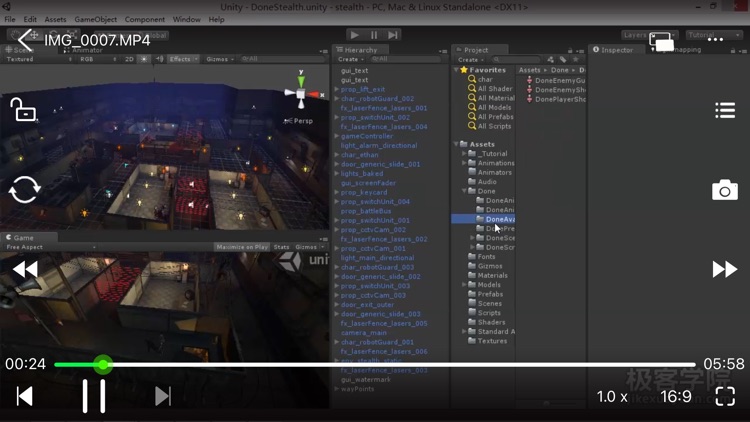Skip to the previous video

pos(25,396)
